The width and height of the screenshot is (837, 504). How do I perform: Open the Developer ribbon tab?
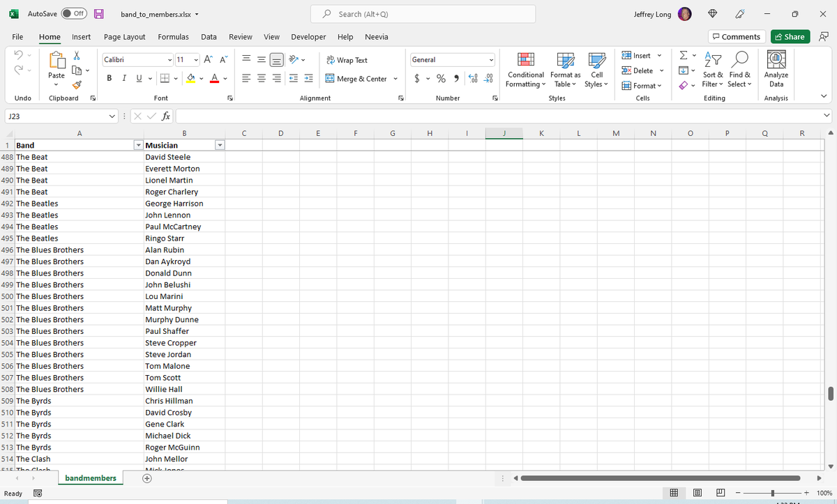click(308, 37)
